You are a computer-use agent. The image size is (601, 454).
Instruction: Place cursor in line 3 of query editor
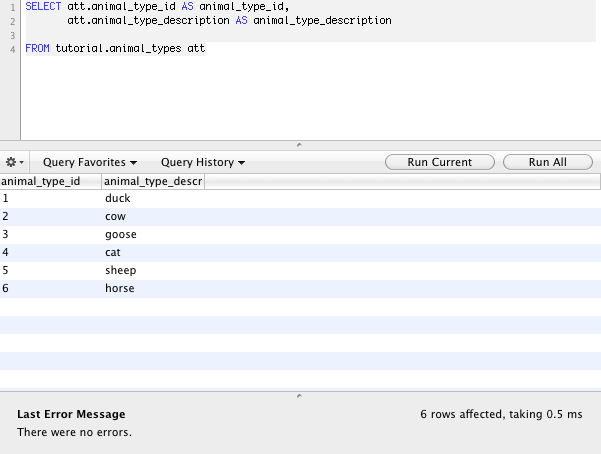(x=310, y=35)
